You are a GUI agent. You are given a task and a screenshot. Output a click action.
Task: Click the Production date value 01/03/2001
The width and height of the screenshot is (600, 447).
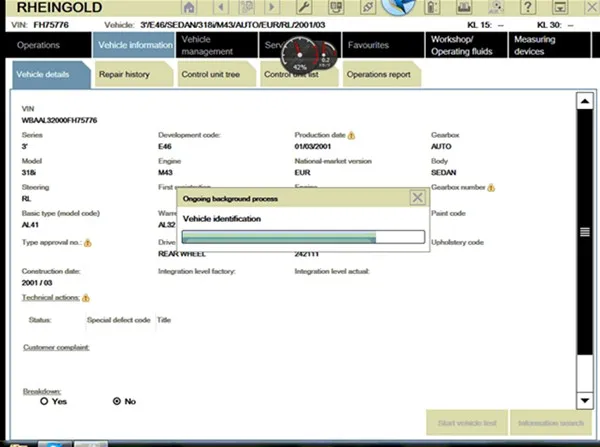click(x=313, y=147)
